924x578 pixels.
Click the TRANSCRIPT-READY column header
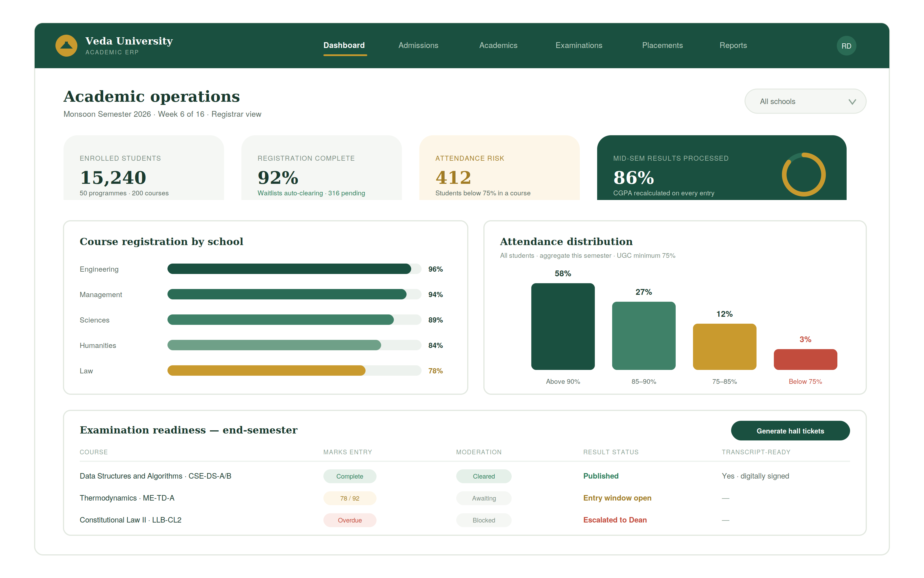click(756, 452)
